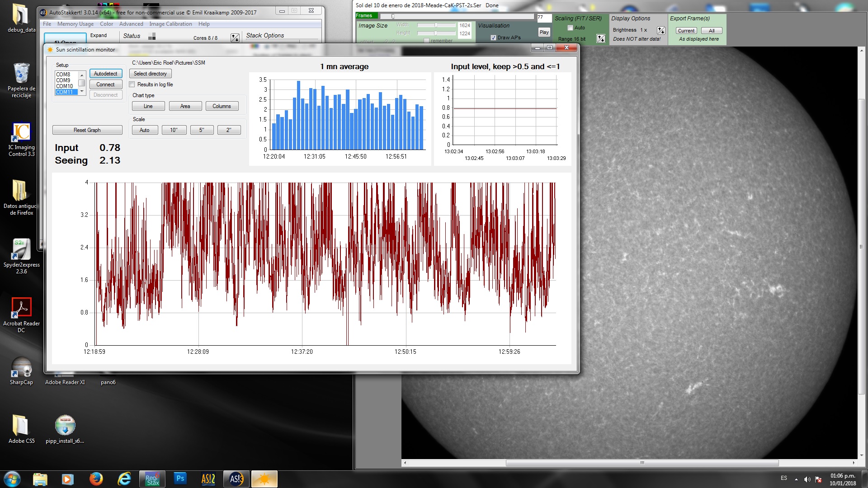Toggle the remember checkbox under Image Size
868x488 pixels.
click(426, 41)
